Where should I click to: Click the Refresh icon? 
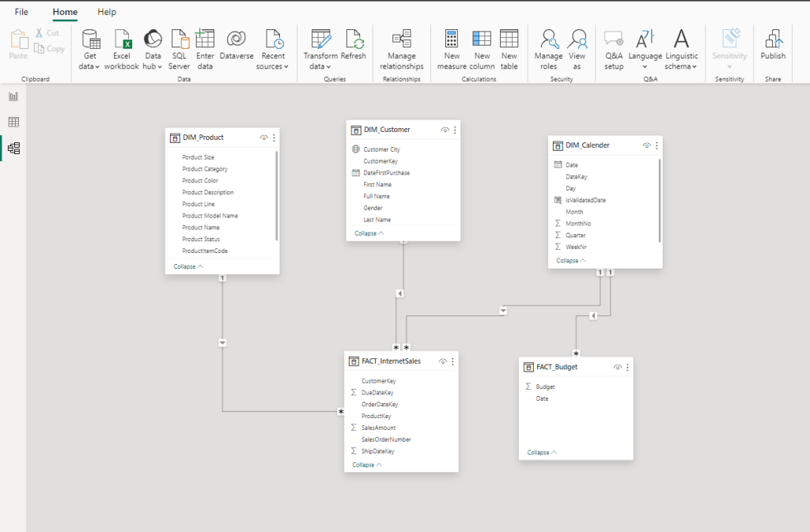click(354, 40)
